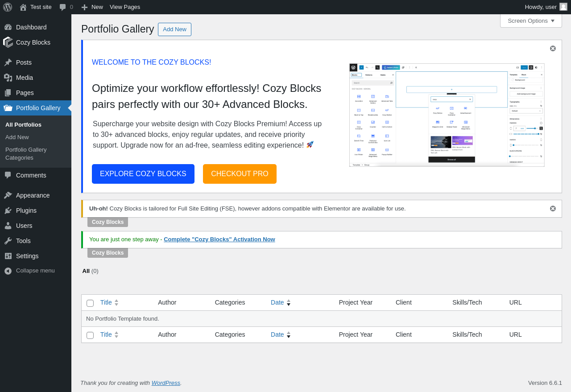Click the Cozy Blocks editor preview image
This screenshot has width=571, height=392.
click(x=447, y=115)
